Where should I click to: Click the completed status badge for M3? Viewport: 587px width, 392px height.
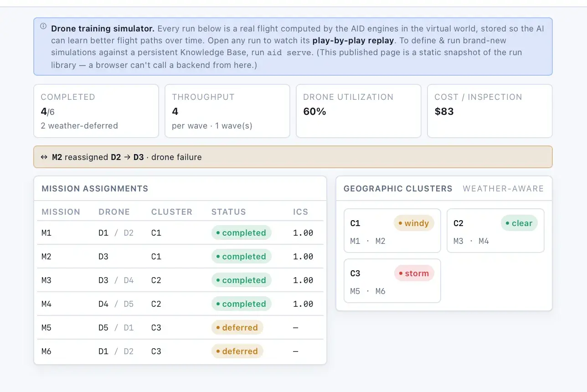(242, 280)
